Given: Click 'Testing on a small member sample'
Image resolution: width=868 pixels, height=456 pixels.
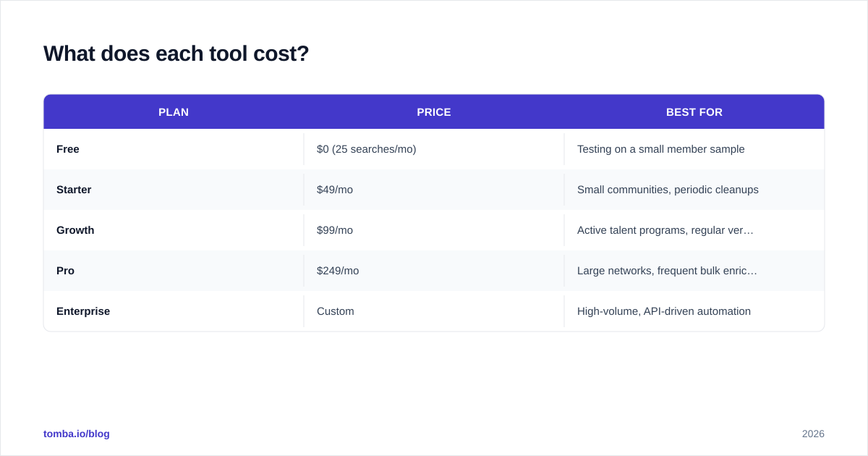Looking at the screenshot, I should pyautogui.click(x=660, y=149).
